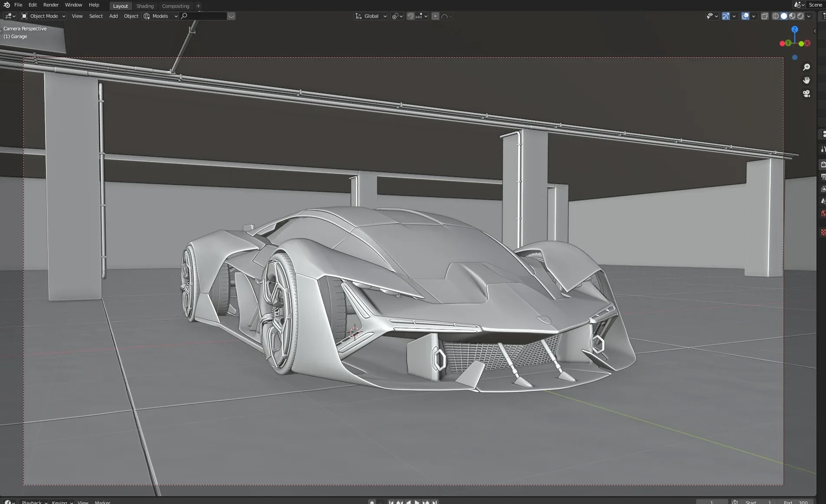Screen dimensions: 826x504
Task: Select the Material Preview viewport shading icon
Action: (x=793, y=16)
